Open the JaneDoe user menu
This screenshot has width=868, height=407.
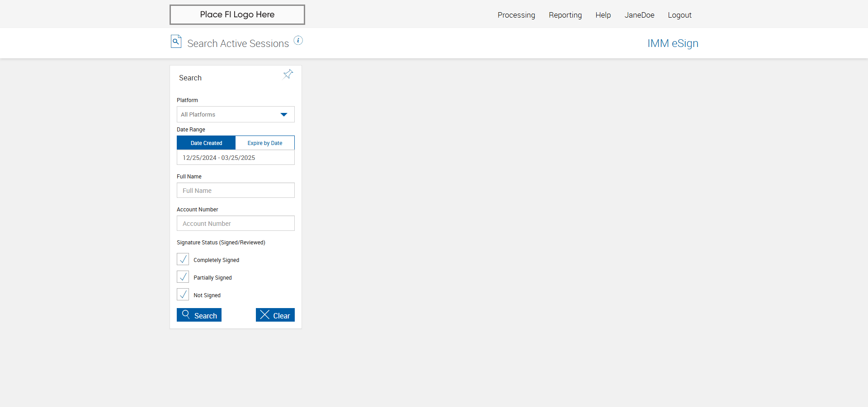pos(639,15)
